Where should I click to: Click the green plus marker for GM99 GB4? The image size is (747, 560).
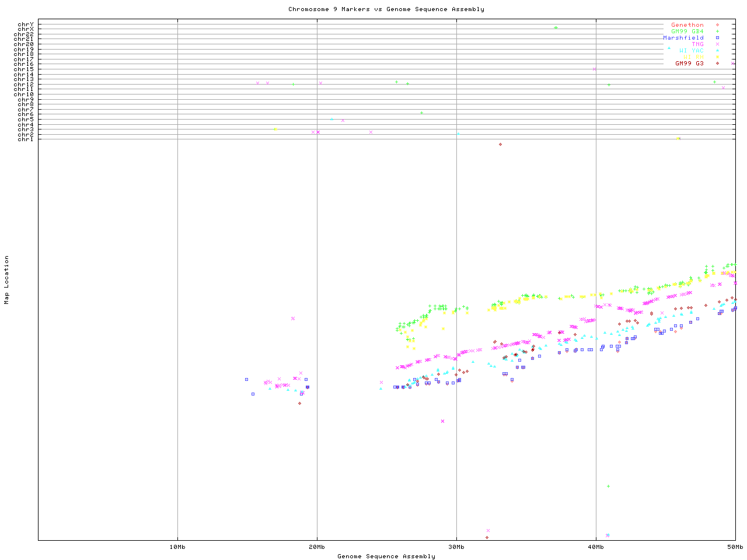(717, 32)
